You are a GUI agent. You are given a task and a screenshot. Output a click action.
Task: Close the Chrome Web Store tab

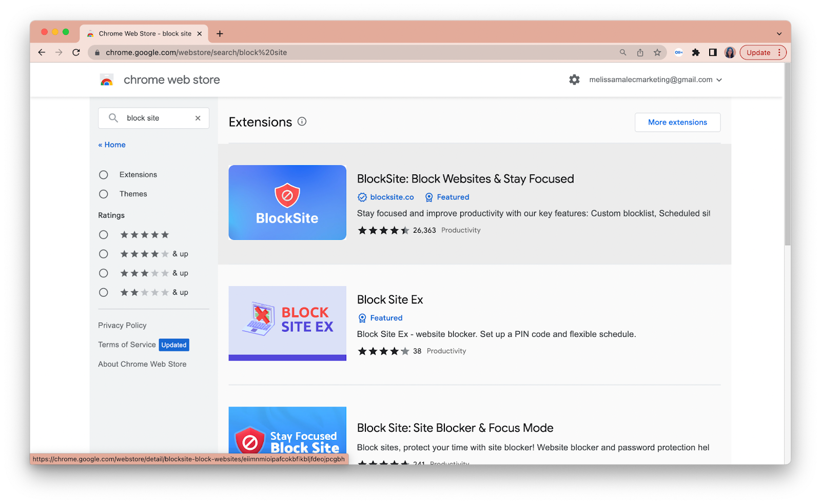pyautogui.click(x=200, y=34)
